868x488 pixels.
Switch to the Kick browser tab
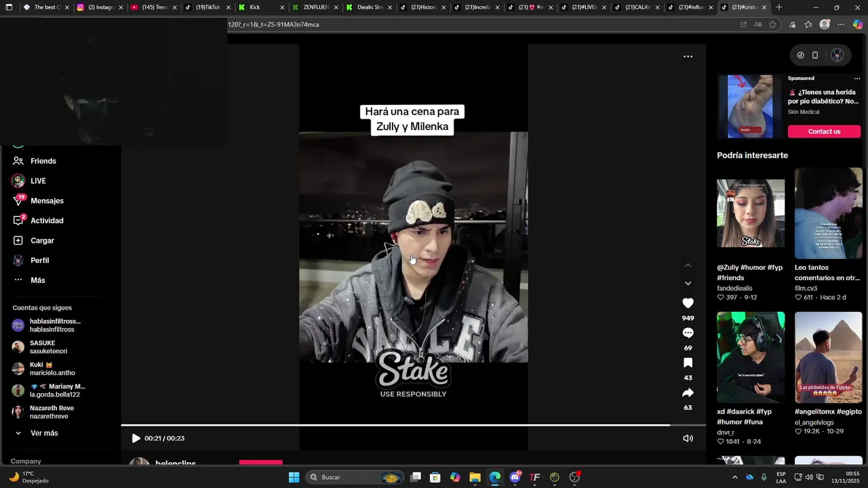pos(262,7)
